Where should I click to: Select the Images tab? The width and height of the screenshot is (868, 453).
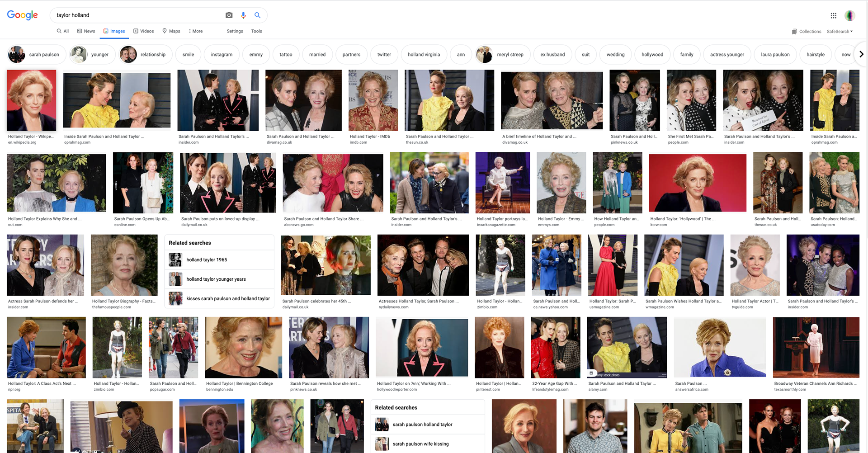click(x=114, y=31)
